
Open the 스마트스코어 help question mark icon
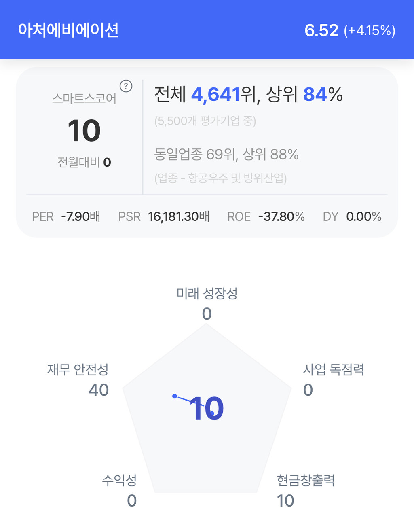click(x=126, y=86)
